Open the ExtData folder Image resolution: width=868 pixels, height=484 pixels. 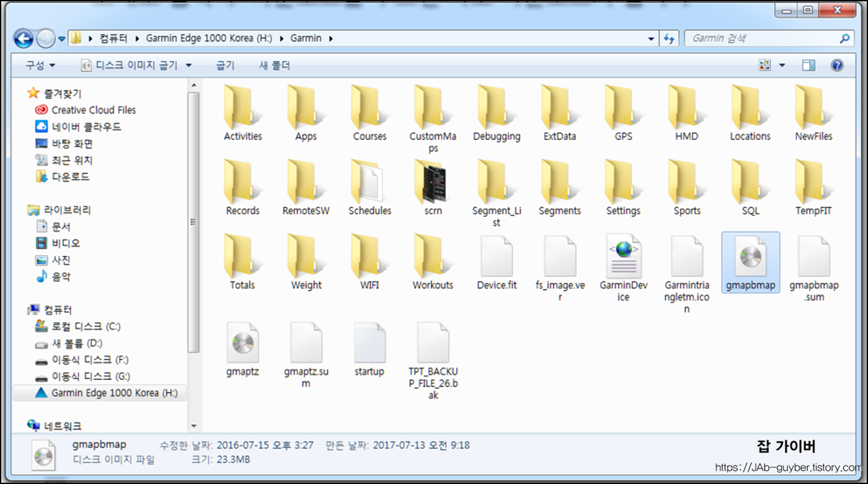[x=560, y=114]
